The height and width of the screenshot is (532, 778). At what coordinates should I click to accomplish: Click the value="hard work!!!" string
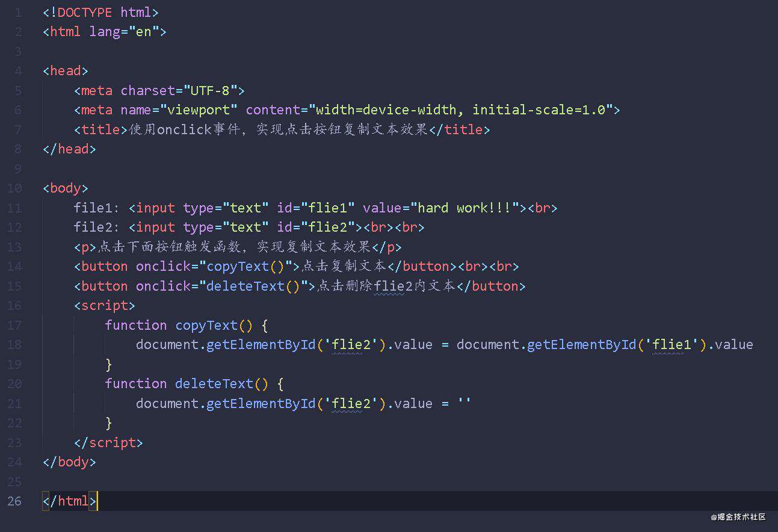click(441, 208)
